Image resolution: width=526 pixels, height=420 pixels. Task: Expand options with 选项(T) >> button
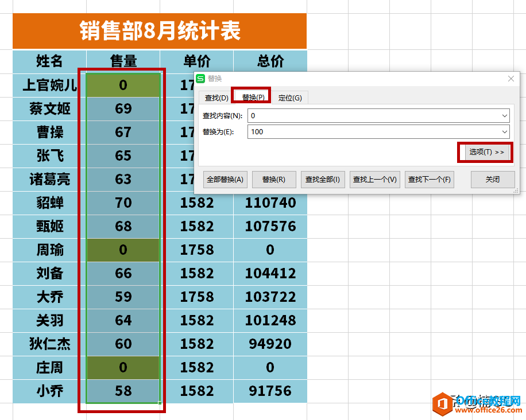(486, 152)
